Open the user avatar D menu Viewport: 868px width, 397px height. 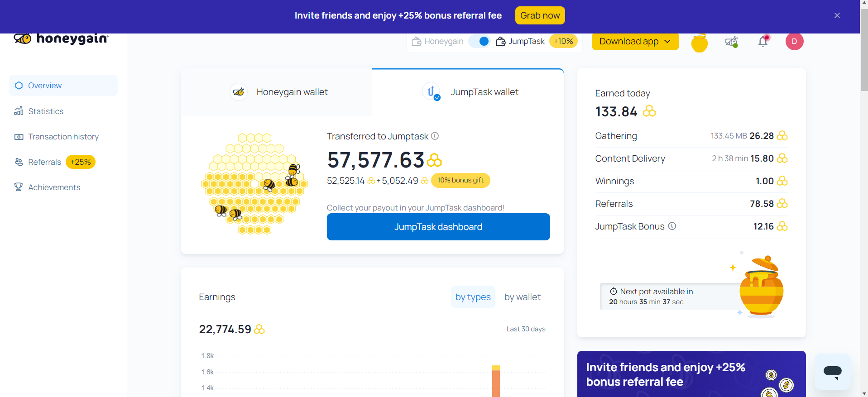794,41
